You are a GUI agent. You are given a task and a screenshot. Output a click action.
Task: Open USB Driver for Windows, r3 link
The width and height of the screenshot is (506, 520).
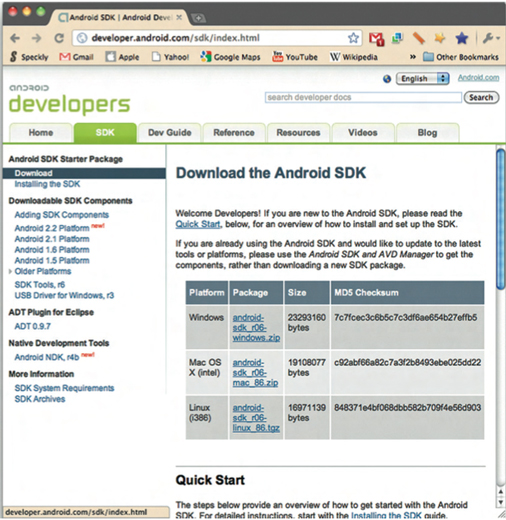[x=64, y=295]
